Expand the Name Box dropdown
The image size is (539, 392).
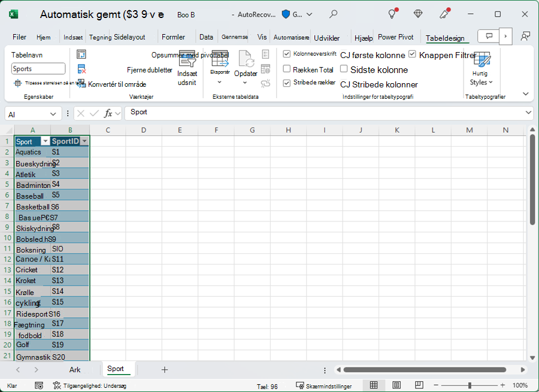coord(53,114)
